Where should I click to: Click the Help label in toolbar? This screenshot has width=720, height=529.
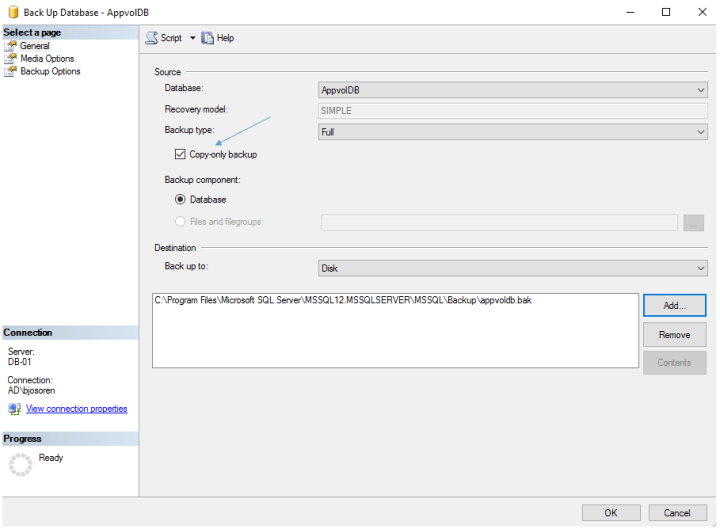click(x=225, y=38)
